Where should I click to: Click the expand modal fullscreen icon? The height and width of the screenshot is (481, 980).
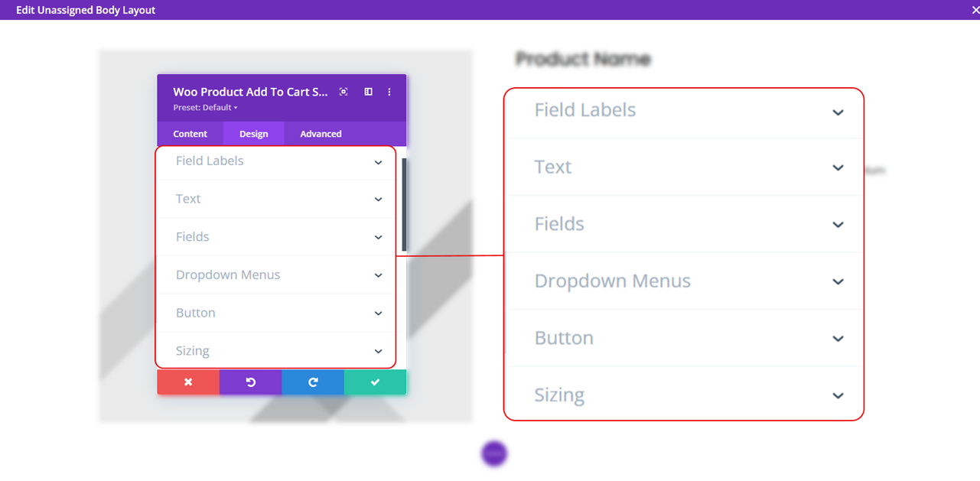point(343,92)
